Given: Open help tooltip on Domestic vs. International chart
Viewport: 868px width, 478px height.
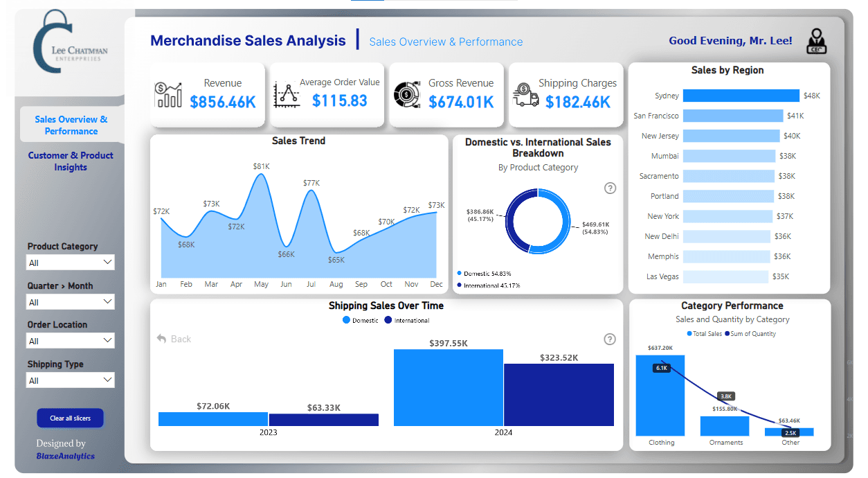Looking at the screenshot, I should pos(610,188).
